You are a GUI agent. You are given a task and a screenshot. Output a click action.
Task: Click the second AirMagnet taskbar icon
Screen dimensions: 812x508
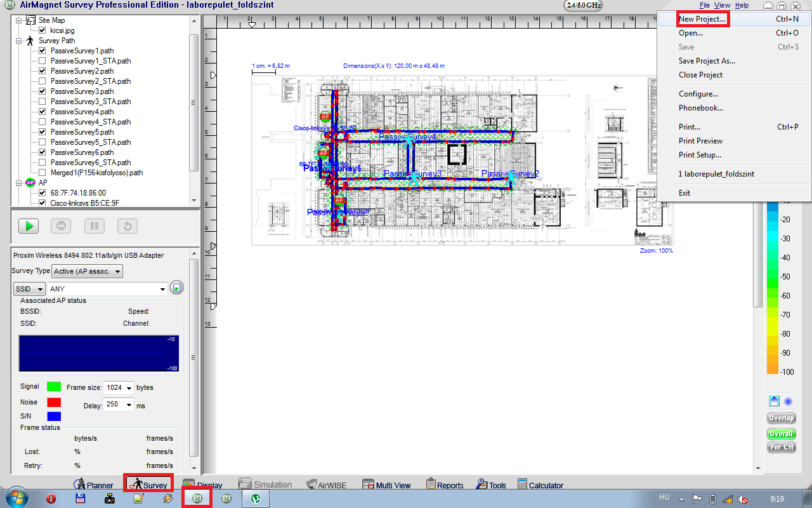(226, 498)
